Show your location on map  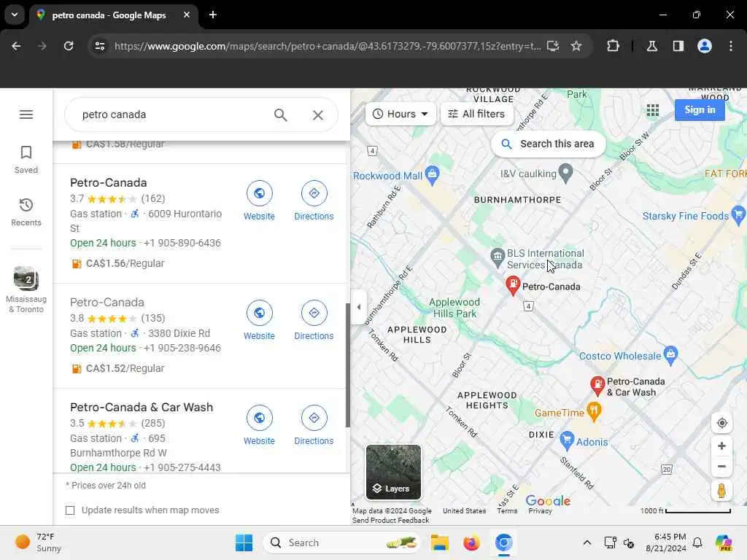coord(721,423)
